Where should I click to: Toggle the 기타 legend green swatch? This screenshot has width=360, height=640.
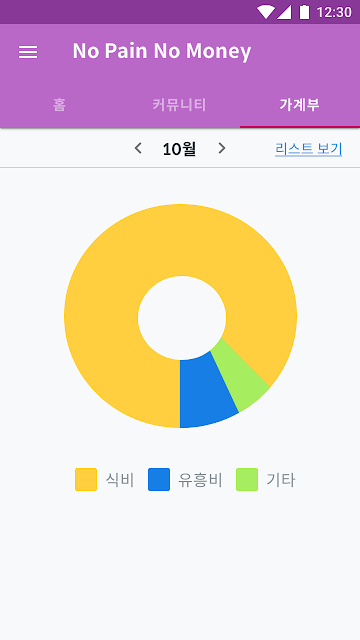[247, 479]
